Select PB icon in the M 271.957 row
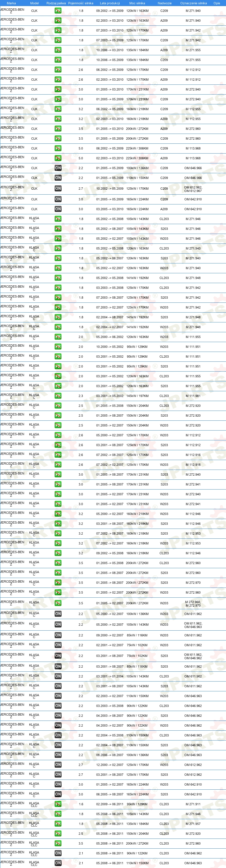Viewport: 226px width, 868px height. pos(58,824)
